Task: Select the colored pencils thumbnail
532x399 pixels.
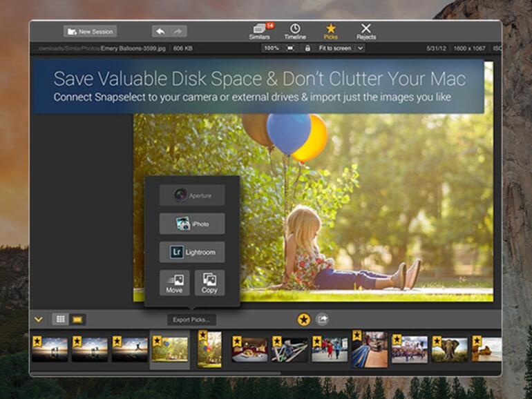Action: (x=289, y=350)
